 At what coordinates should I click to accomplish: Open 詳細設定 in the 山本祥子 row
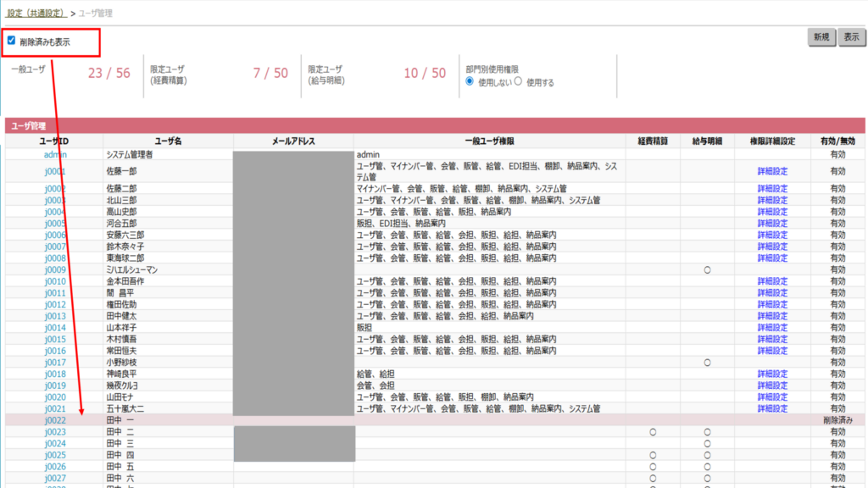(x=771, y=327)
